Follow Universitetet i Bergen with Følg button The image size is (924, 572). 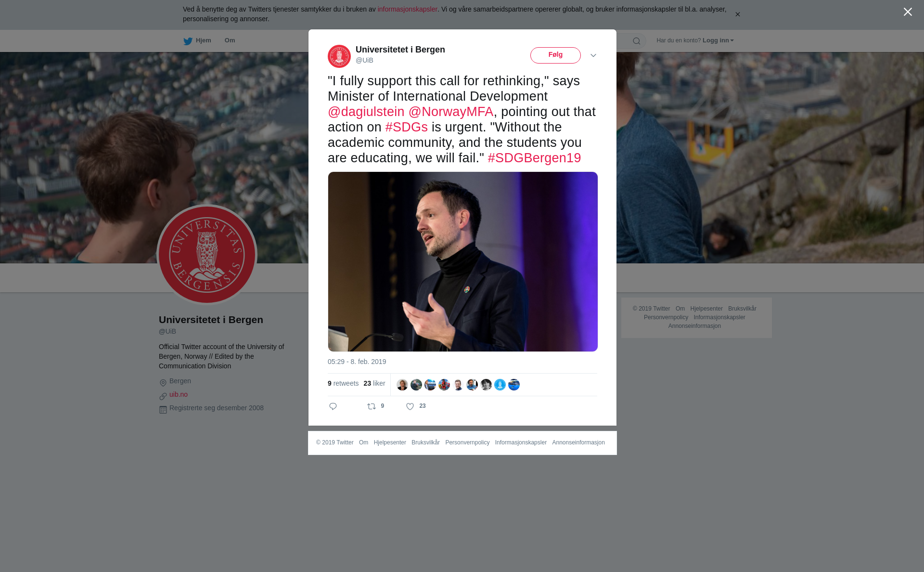[x=555, y=55]
